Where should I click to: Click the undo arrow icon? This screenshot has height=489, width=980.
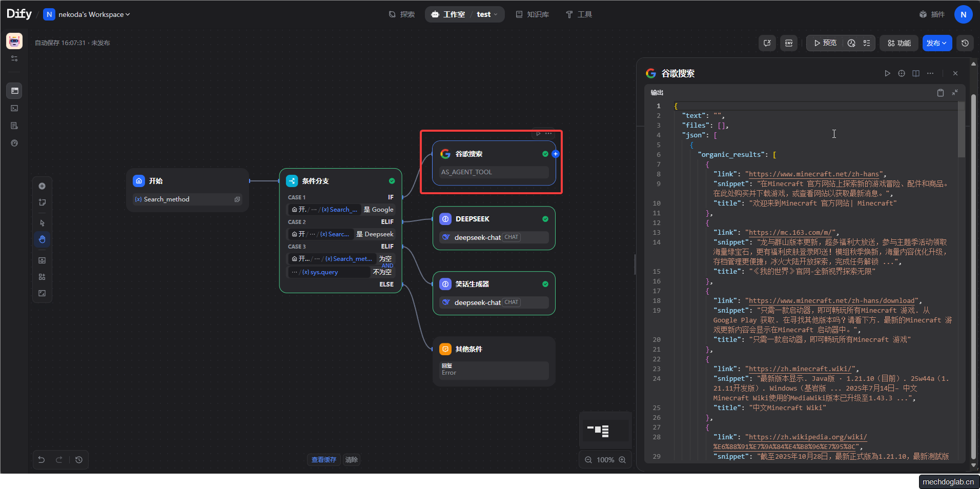[42, 460]
